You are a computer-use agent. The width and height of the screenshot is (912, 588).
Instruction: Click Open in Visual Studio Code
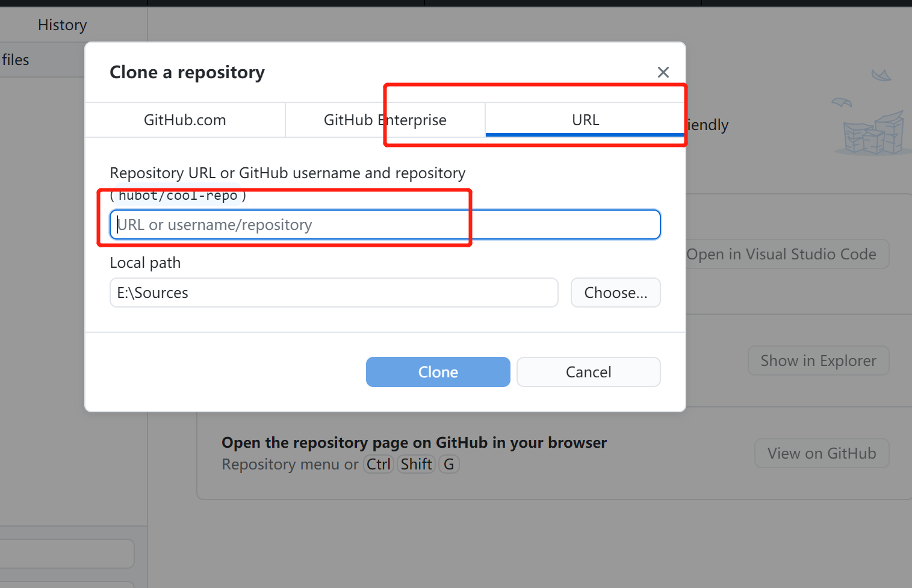[x=783, y=253]
